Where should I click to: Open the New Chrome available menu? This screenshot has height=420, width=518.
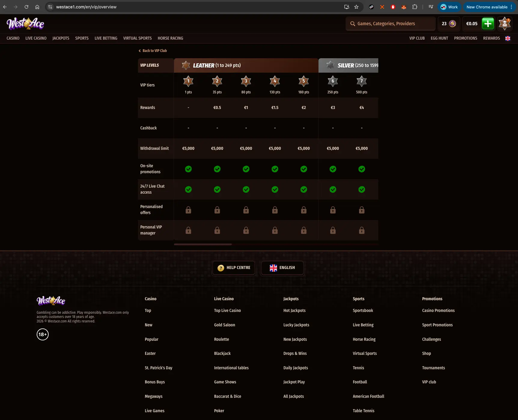pyautogui.click(x=489, y=7)
